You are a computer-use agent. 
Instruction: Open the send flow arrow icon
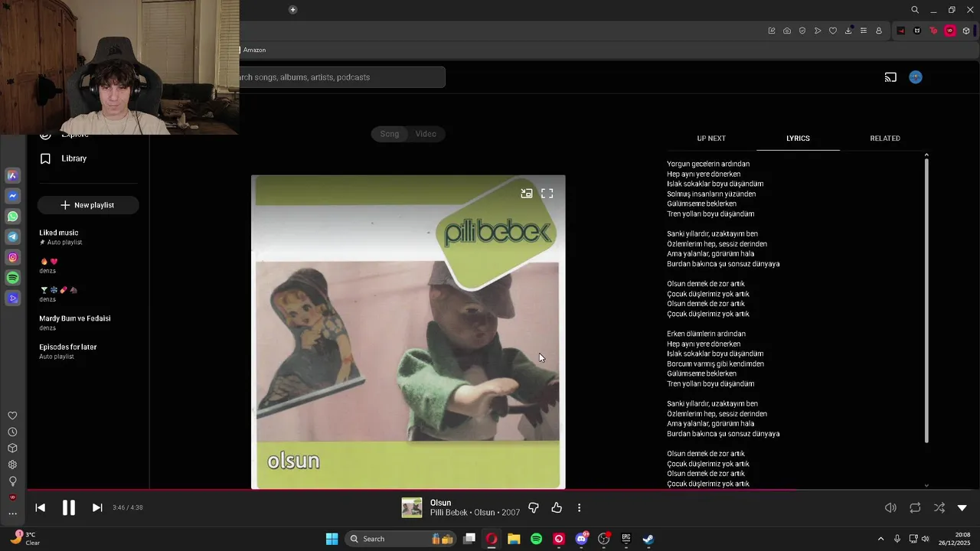[x=818, y=31]
